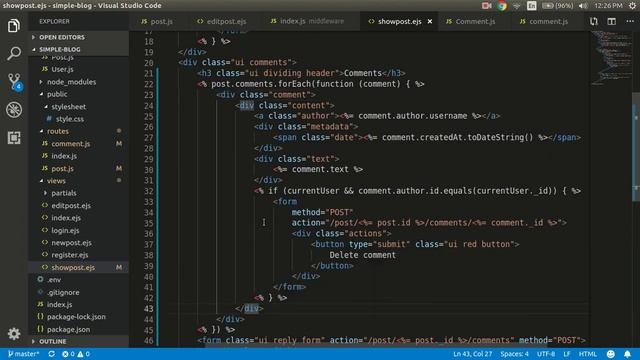Open the errors count in status bar
Image resolution: width=640 pixels, height=360 pixels.
[68, 354]
